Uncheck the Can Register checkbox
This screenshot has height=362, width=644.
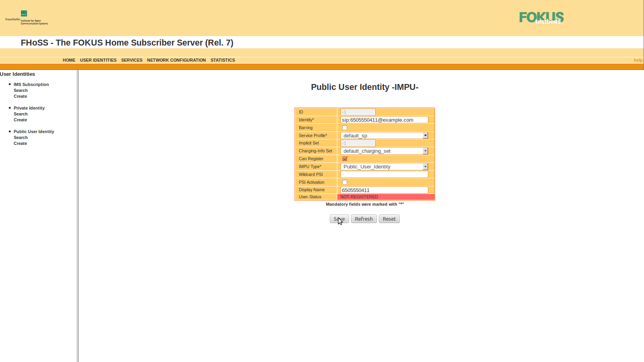[x=345, y=159]
